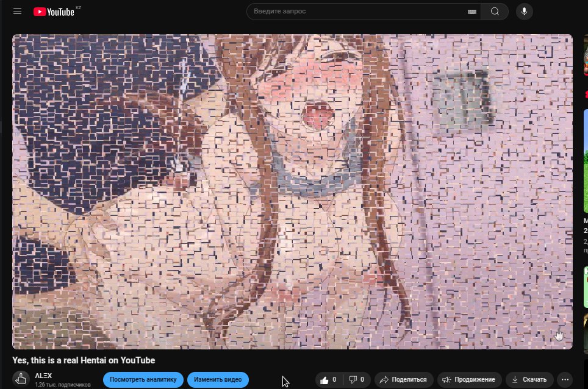
Task: Click 'Изменить видео' button
Action: (218, 380)
